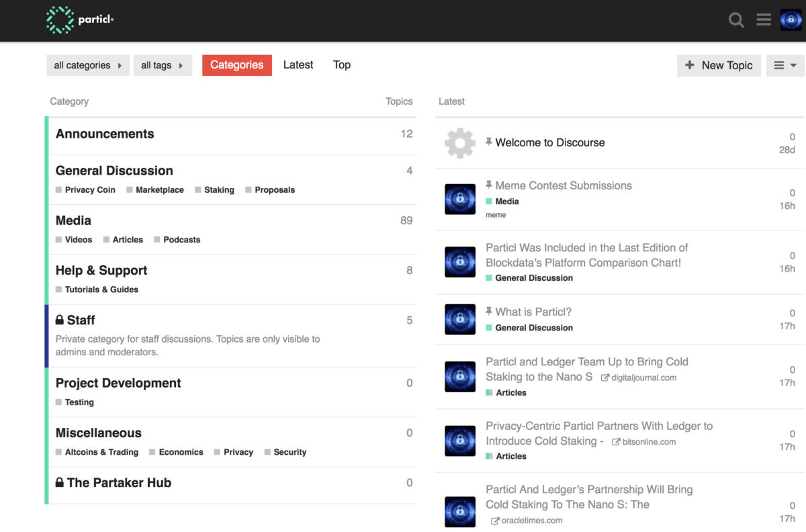This screenshot has width=806, height=532.
Task: Open Particl And Ledger's Partnership topic
Action: [589, 497]
